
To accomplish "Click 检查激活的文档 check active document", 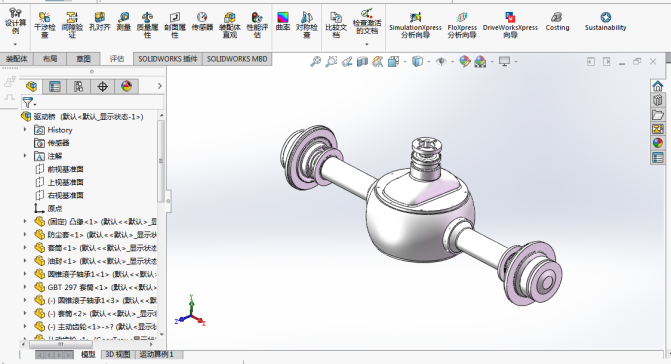I will pyautogui.click(x=367, y=21).
